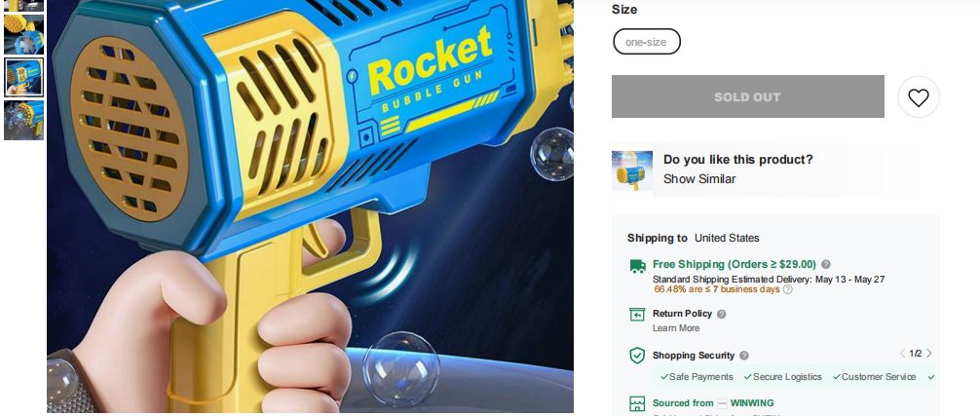Go to next Shopping Security slide
The height and width of the screenshot is (416, 980).
(928, 354)
